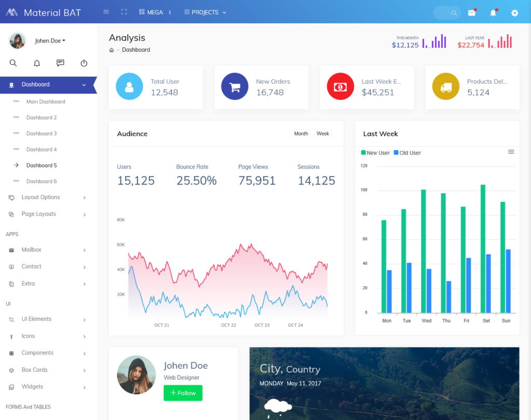Open Last Week chart hamburger menu
Image resolution: width=531 pixels, height=420 pixels.
(511, 151)
